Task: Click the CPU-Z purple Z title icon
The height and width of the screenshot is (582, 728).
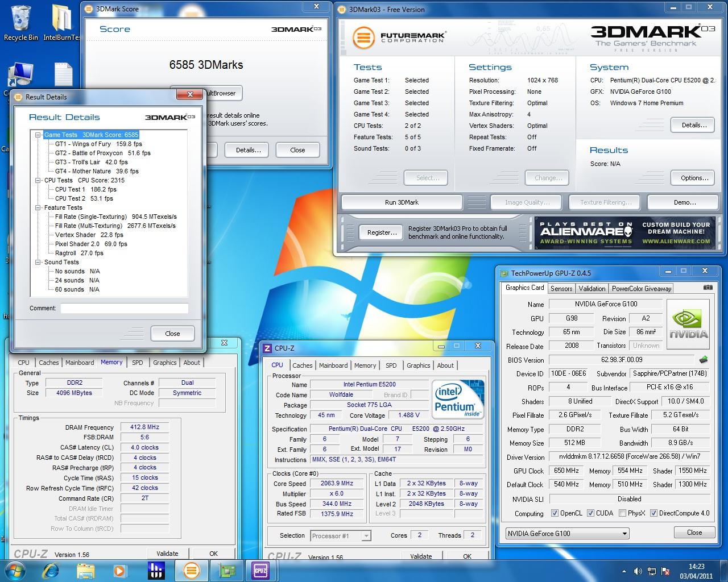Action: pos(267,348)
